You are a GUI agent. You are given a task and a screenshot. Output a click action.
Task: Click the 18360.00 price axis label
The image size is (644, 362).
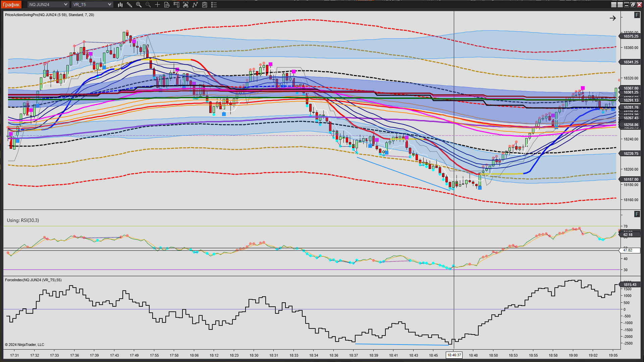click(x=631, y=48)
